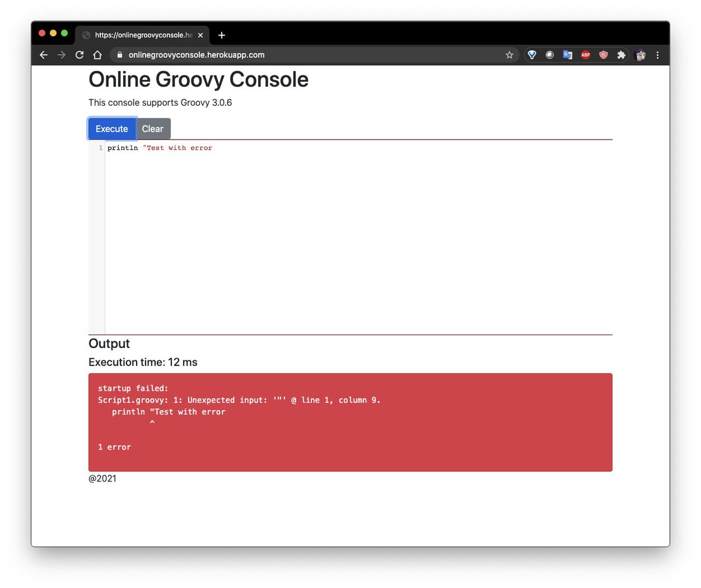This screenshot has width=701, height=588.
Task: Open the Extensions puzzle piece menu
Action: coord(621,55)
